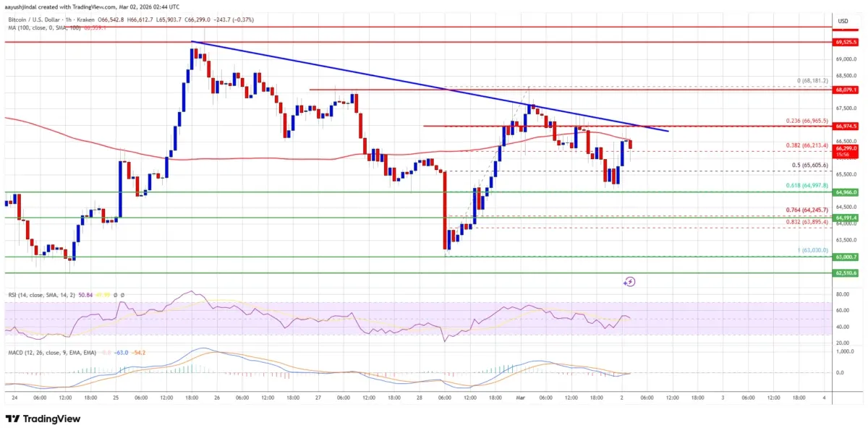This screenshot has width=868, height=433.
Task: Click the first Ø icon in the RSI legend
Action: tap(114, 295)
